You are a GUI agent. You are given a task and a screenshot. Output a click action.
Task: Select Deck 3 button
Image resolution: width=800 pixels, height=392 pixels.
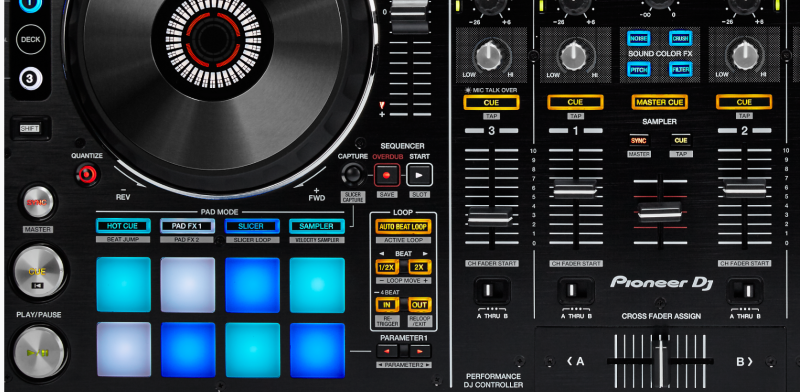coord(31,79)
